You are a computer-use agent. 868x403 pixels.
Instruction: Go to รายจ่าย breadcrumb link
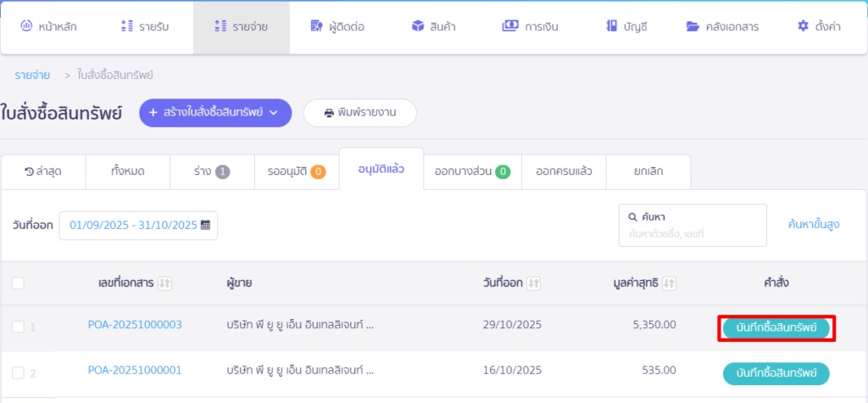point(32,76)
